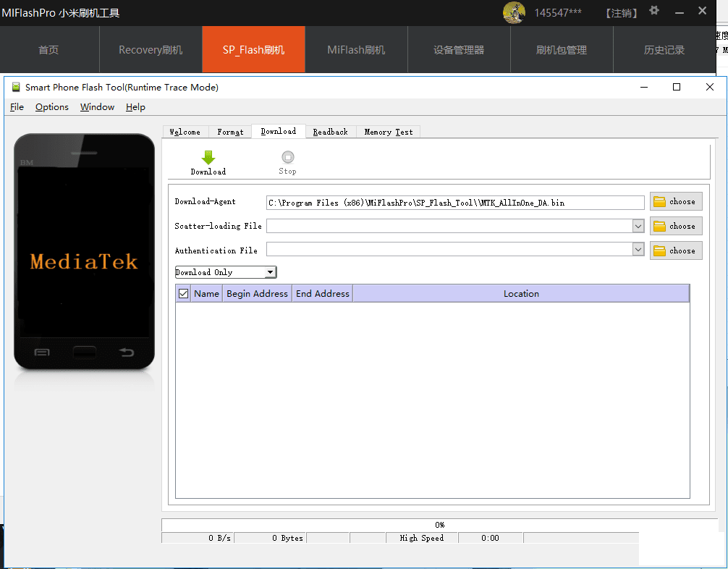728x569 pixels.
Task: Click the 0:00 elapsed time entry
Action: click(491, 538)
